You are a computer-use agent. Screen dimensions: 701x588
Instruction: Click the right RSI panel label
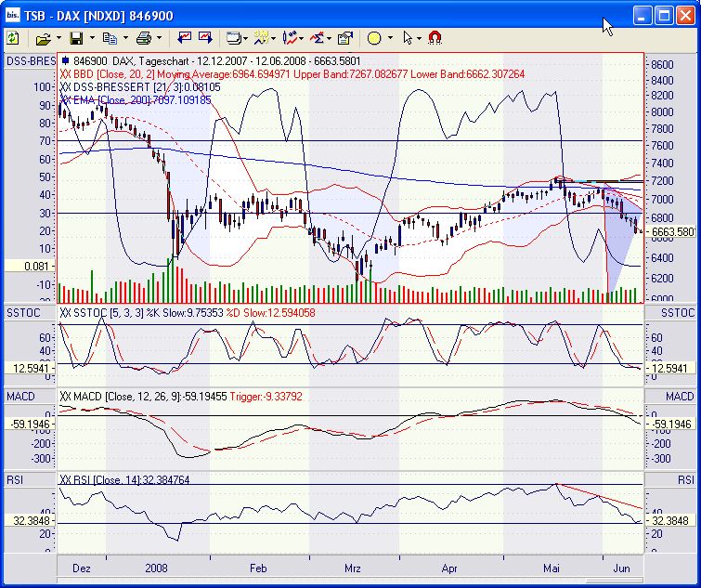pos(686,480)
